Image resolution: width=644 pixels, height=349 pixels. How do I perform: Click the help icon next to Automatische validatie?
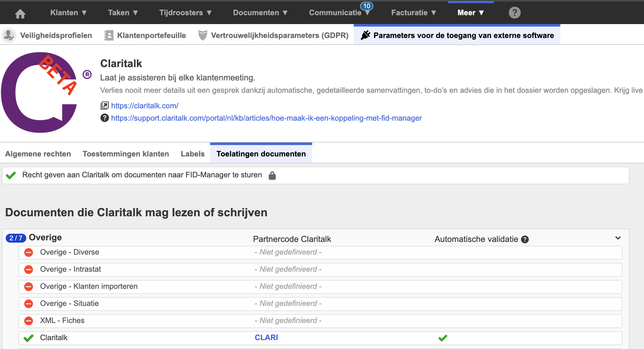click(x=525, y=239)
